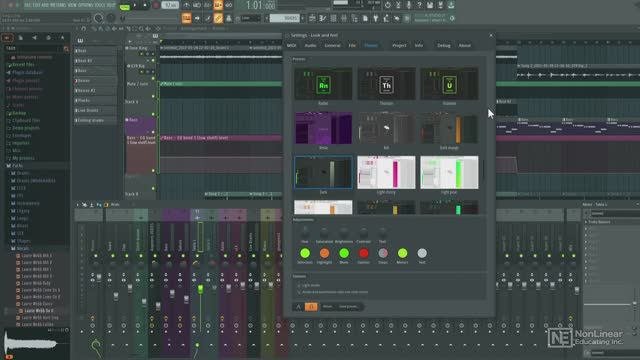
Task: Click the up-arrow icon at Settings bottom
Action: click(x=298, y=307)
